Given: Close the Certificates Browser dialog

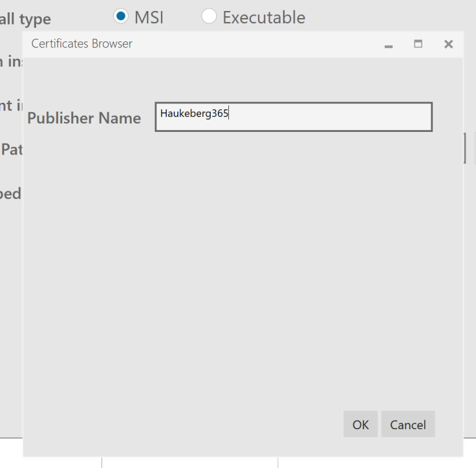Looking at the screenshot, I should point(448,44).
